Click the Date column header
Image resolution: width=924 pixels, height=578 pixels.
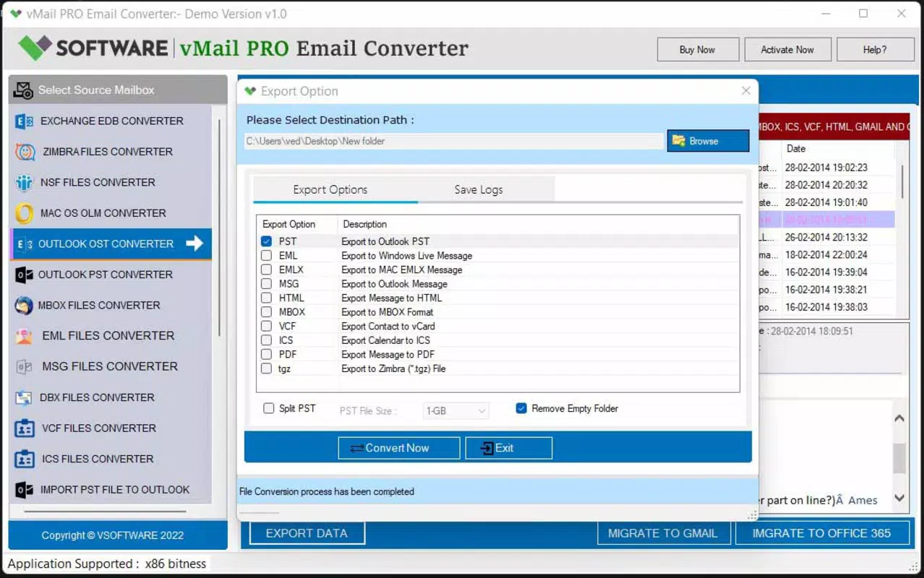[837, 149]
